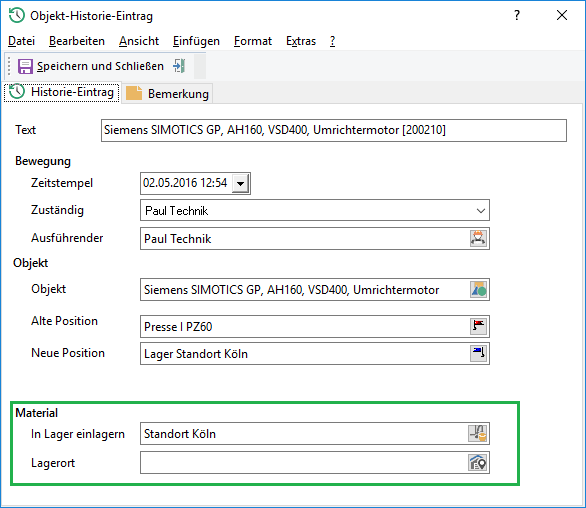This screenshot has width=586, height=508.
Task: Click the Neue Position blue flag icon
Action: pyautogui.click(x=478, y=353)
